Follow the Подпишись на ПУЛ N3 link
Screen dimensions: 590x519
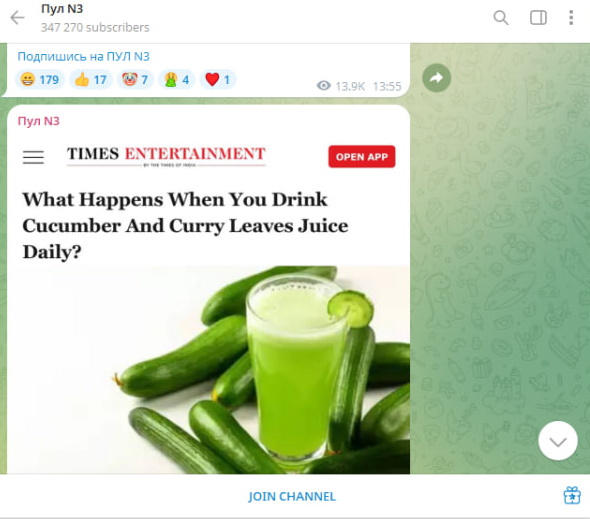point(84,56)
